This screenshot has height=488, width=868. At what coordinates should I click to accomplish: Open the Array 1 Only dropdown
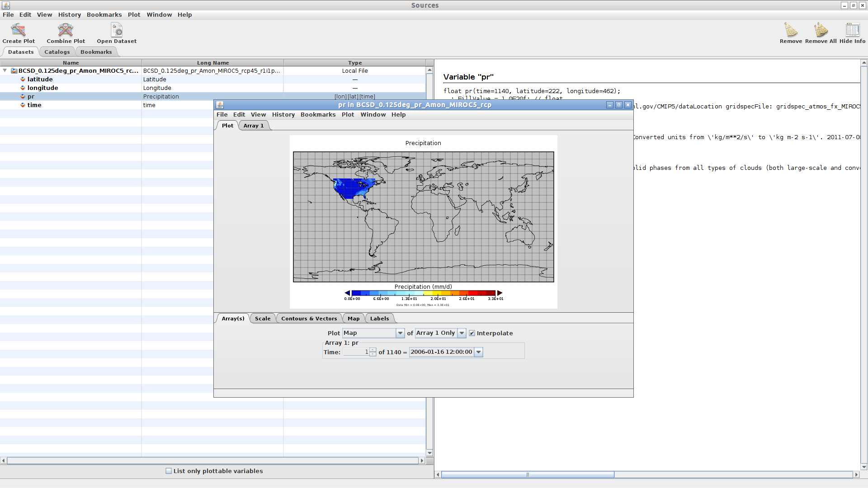click(461, 333)
